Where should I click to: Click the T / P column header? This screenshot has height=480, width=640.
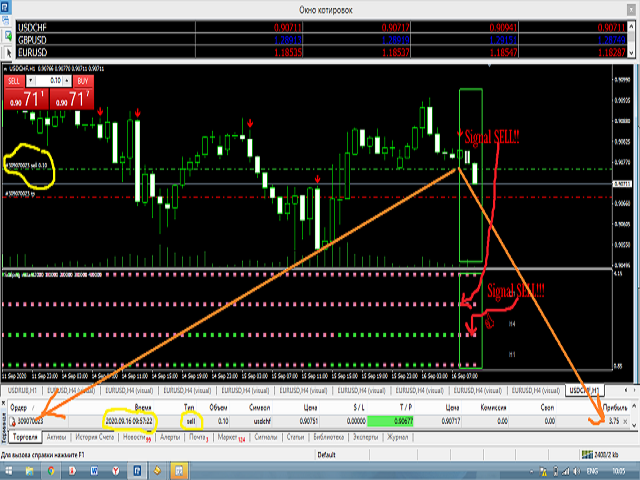point(406,407)
